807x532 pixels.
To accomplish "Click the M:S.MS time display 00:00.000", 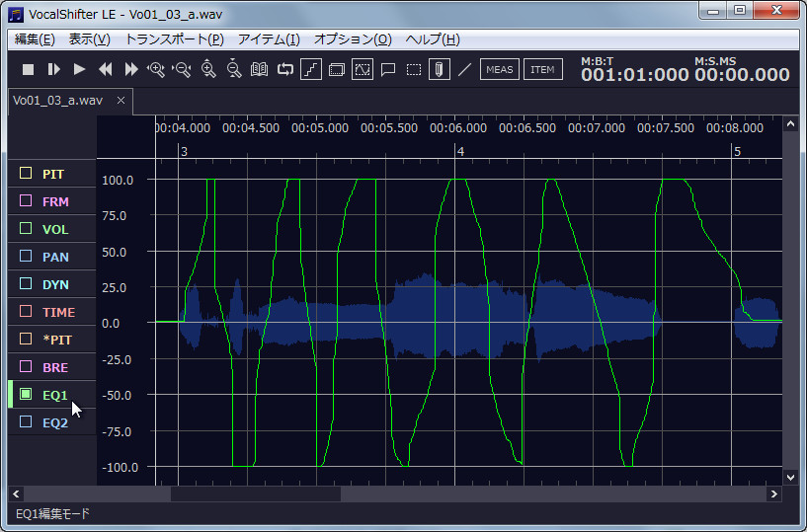I will 742,75.
